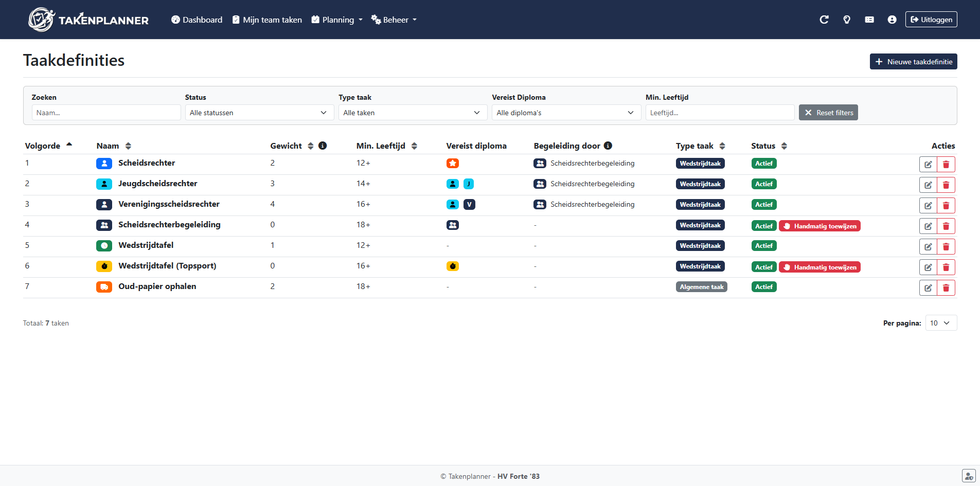Open the Status filter dropdown
This screenshot has height=486, width=980.
coord(259,113)
